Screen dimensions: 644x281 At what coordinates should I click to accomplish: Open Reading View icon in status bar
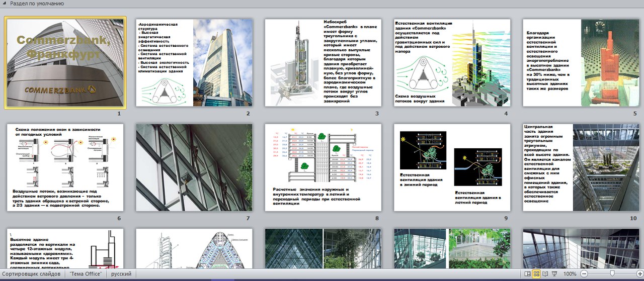(546, 274)
